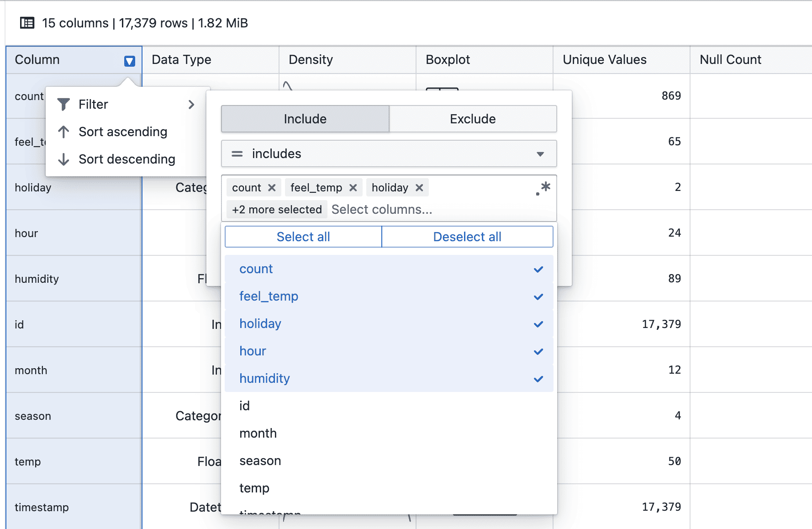Remove the holiday chip with its X
812x529 pixels.
tap(419, 188)
